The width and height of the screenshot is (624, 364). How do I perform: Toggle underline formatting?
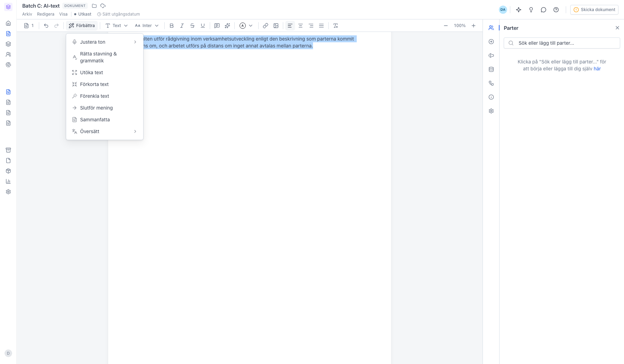203,26
